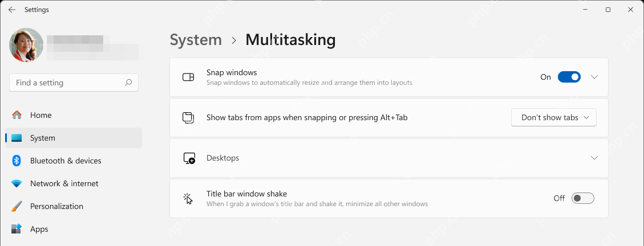Click the search magnifier icon

point(128,83)
